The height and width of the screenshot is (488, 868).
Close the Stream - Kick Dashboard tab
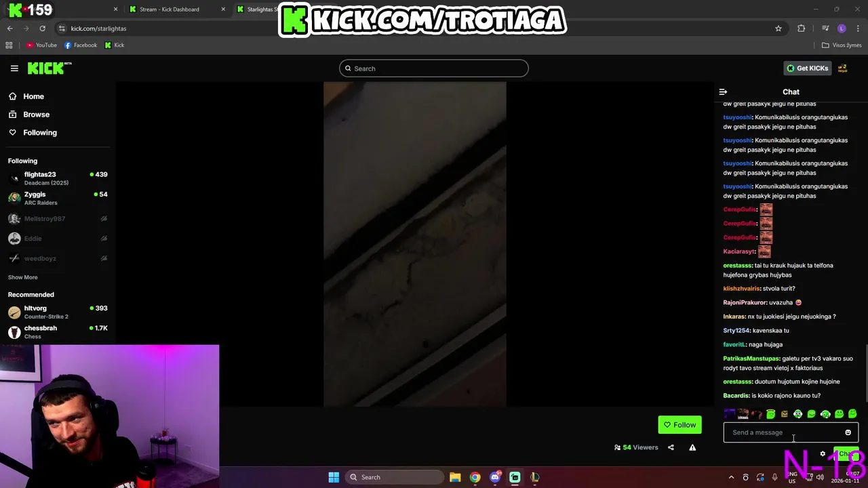[x=224, y=9]
